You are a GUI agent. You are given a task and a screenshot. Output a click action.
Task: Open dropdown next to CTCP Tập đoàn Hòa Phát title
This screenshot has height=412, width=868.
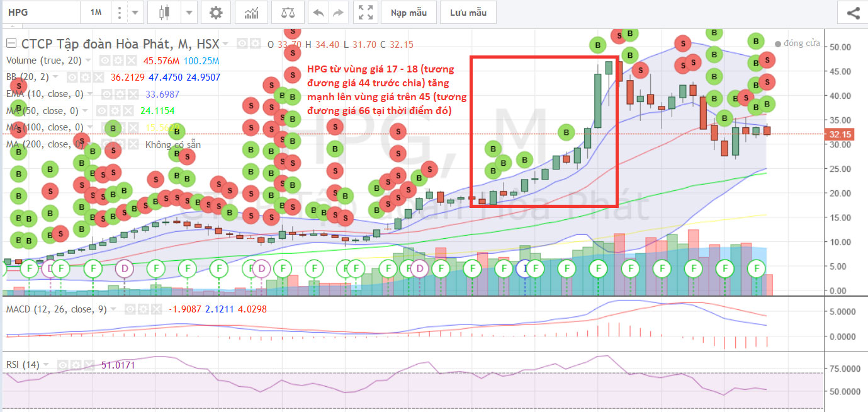[225, 43]
